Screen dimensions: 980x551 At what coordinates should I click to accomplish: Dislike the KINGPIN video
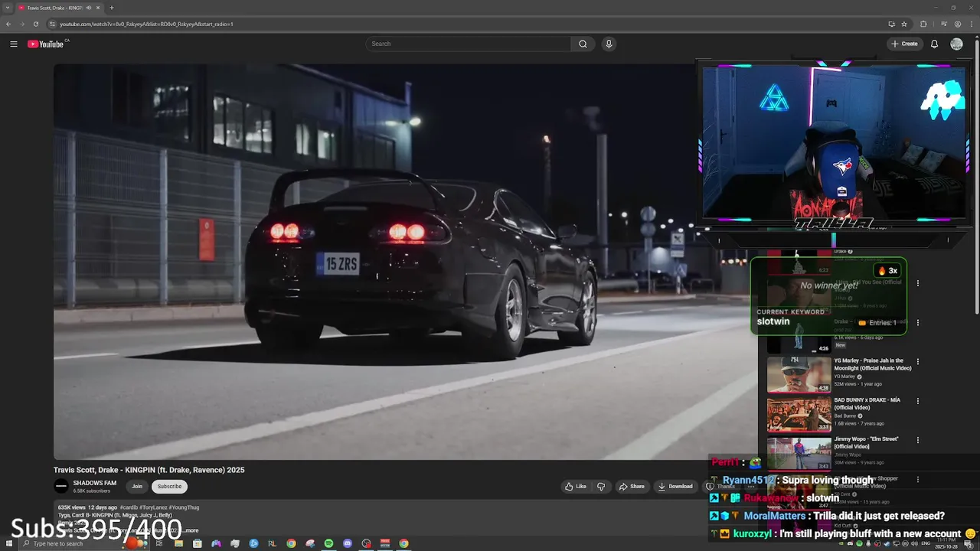coord(601,486)
